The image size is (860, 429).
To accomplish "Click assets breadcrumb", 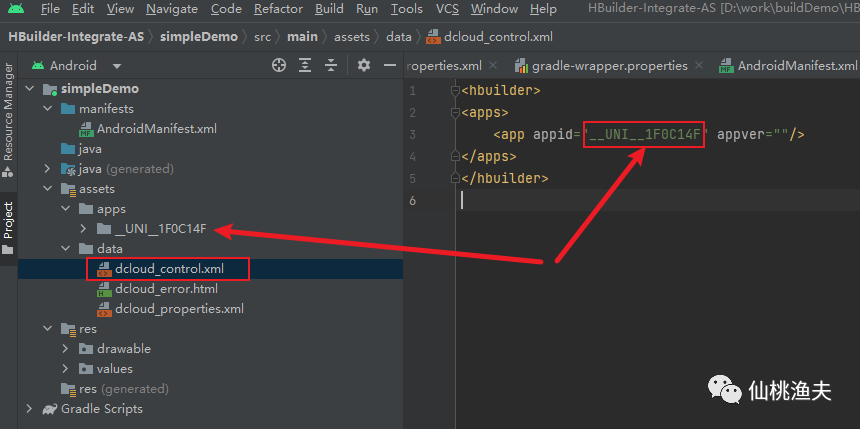I will click(x=352, y=37).
